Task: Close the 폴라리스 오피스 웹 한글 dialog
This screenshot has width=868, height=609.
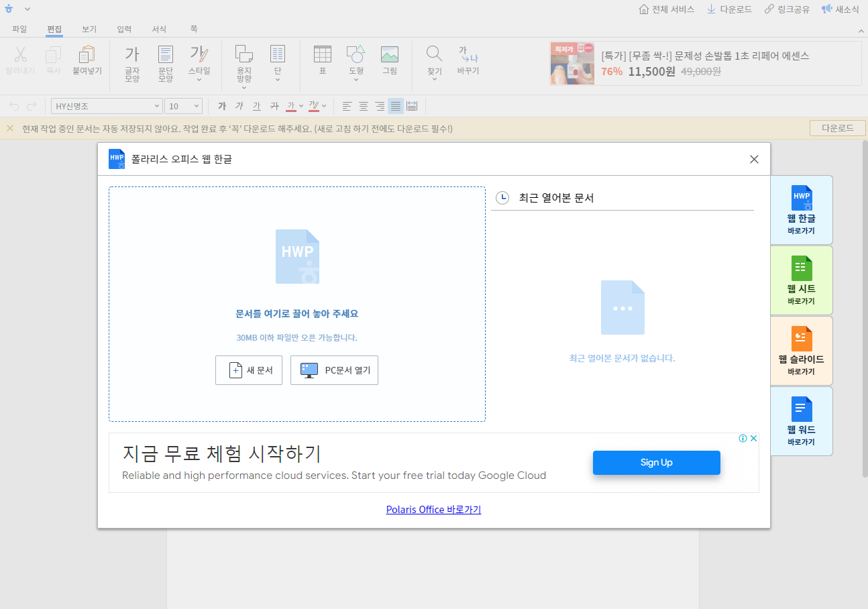Action: pyautogui.click(x=754, y=160)
